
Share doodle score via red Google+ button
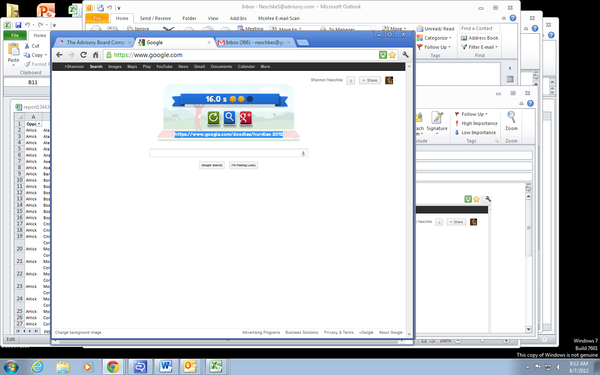[245, 117]
